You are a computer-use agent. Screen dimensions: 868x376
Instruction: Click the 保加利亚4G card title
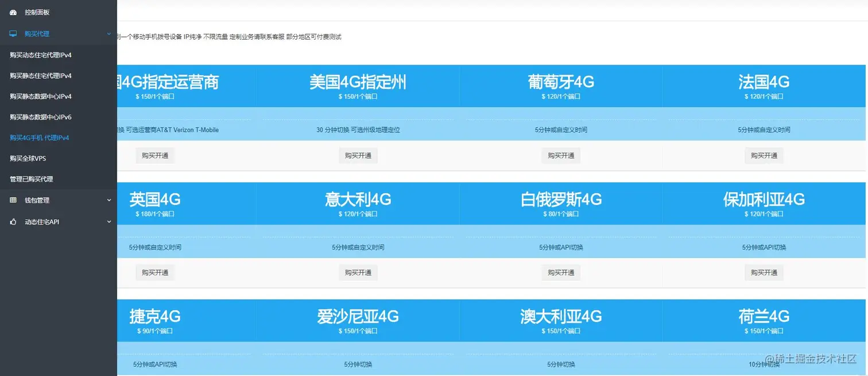tap(764, 199)
